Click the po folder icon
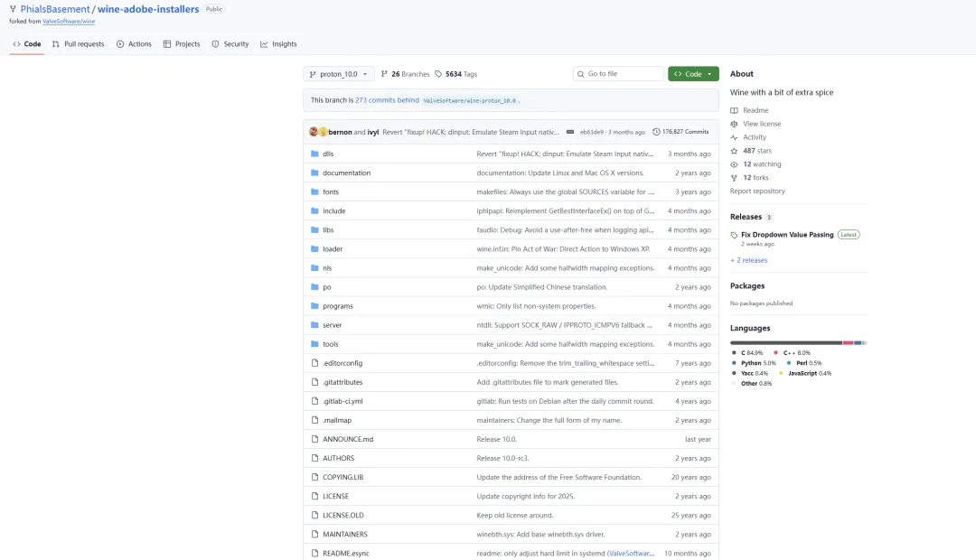 (314, 287)
